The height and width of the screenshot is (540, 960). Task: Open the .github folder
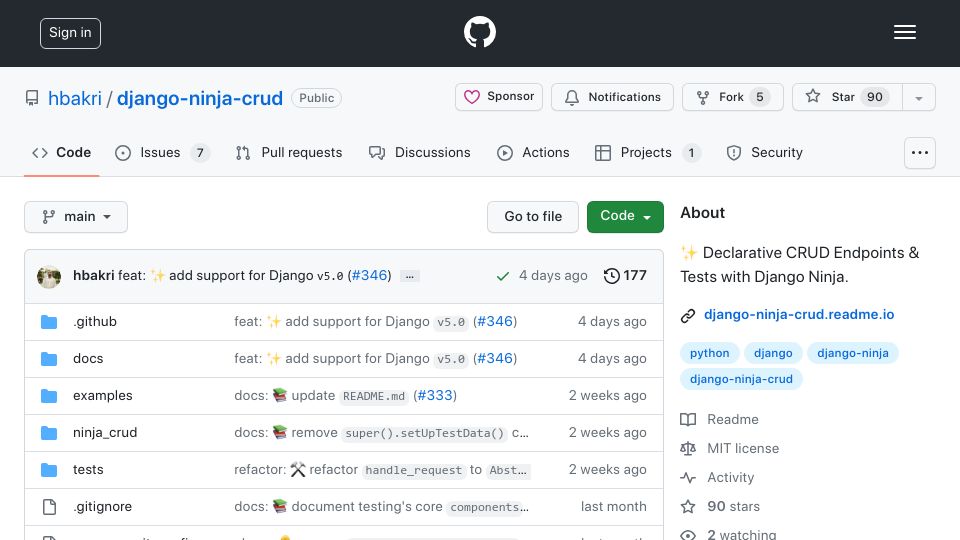point(95,321)
